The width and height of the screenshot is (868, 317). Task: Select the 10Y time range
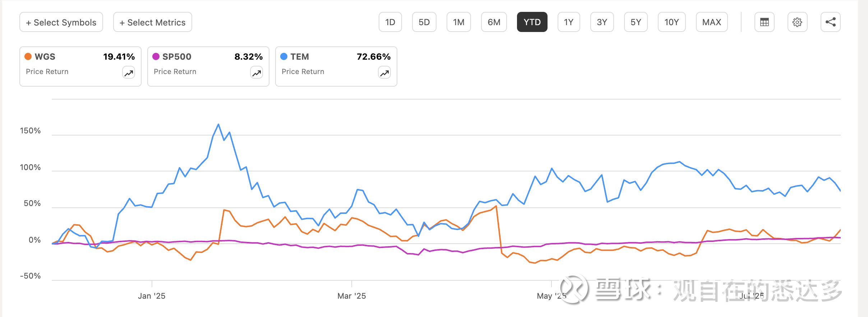point(671,22)
